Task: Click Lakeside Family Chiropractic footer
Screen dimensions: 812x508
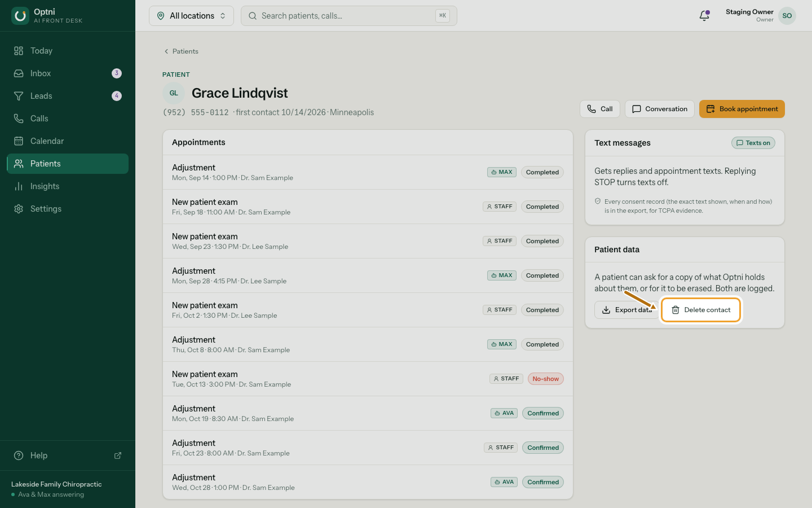Action: point(56,484)
